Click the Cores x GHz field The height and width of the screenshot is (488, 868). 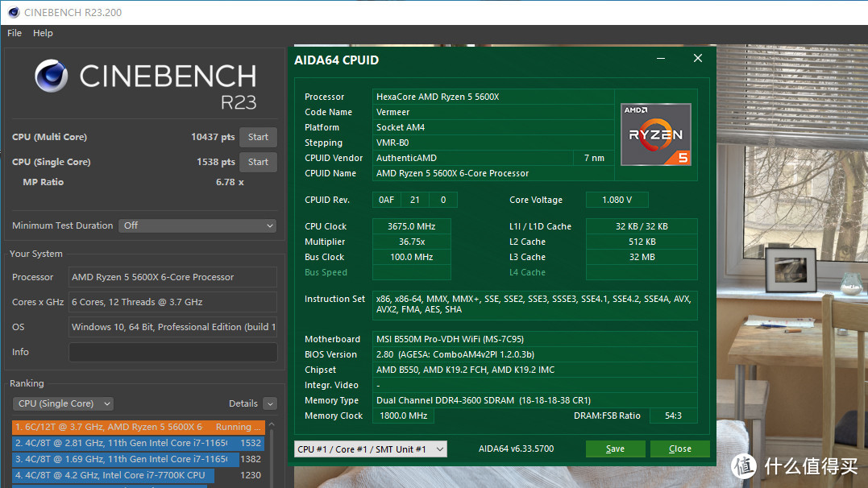click(x=172, y=302)
